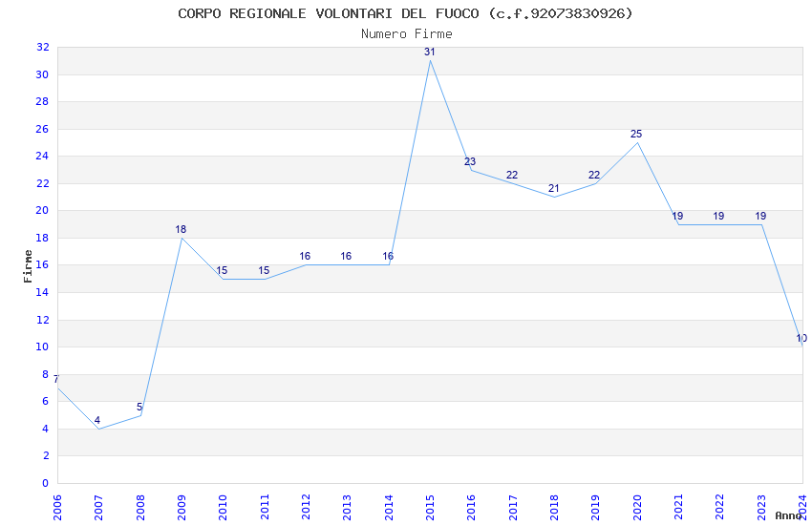Image resolution: width=812 pixels, height=525 pixels.
Task: Click the data label 19 for 2021
Action: coord(677,216)
